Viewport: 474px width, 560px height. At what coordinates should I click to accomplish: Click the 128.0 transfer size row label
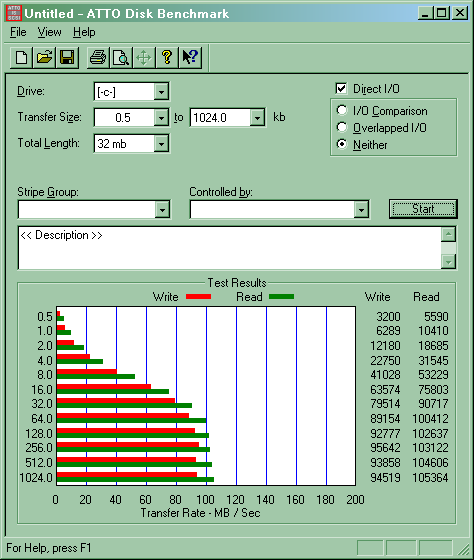[39, 434]
